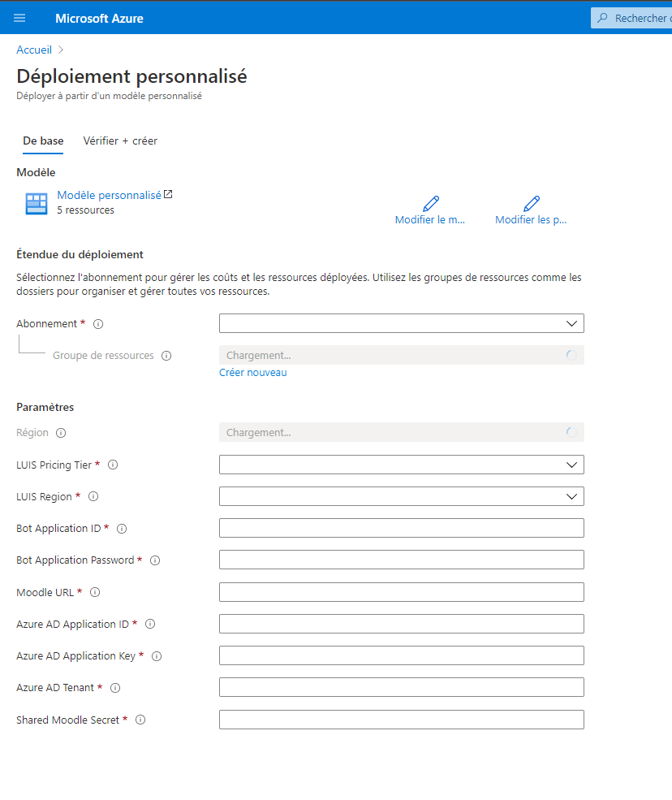
Task: Open the Abonnement dropdown
Action: coord(402,323)
